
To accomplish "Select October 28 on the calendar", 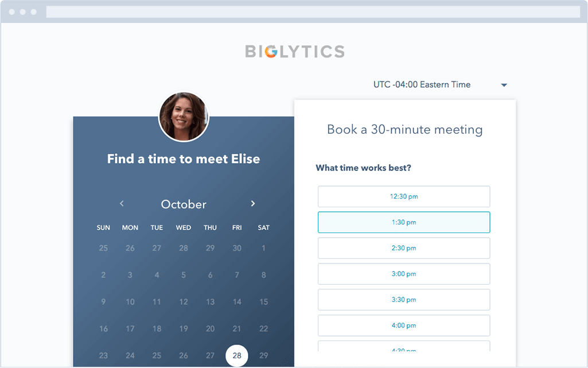I will [x=237, y=355].
